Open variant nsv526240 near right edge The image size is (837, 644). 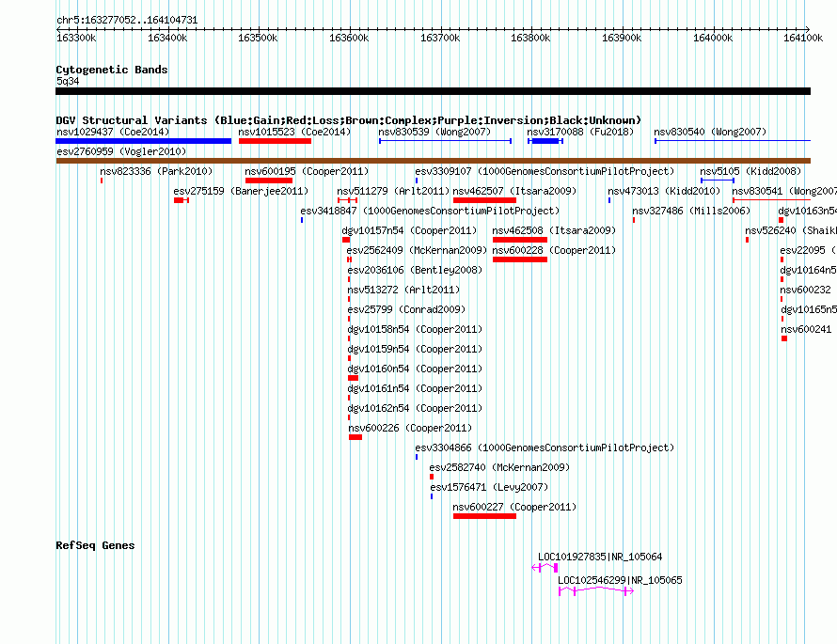(791, 230)
